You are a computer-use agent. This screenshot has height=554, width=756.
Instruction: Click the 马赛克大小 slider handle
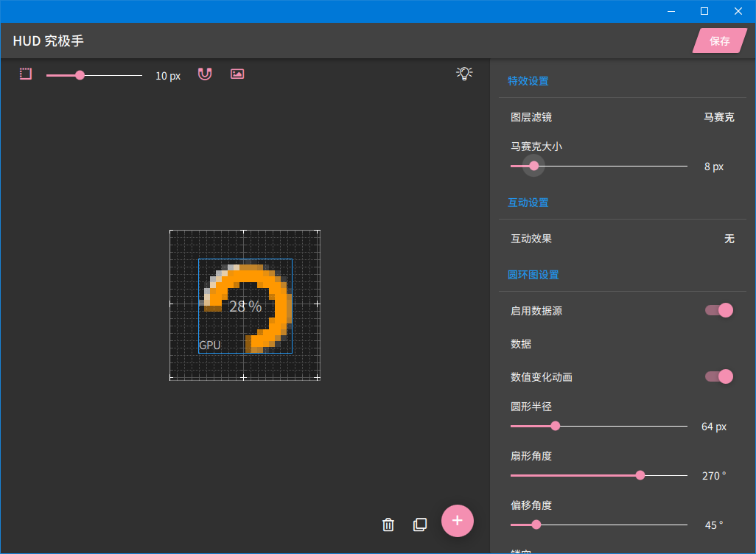click(534, 166)
